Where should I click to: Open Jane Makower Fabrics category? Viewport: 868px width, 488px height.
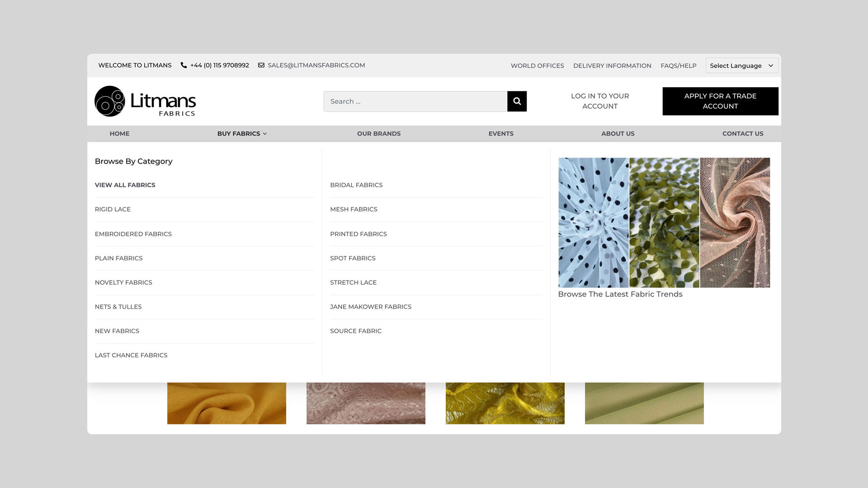(370, 307)
